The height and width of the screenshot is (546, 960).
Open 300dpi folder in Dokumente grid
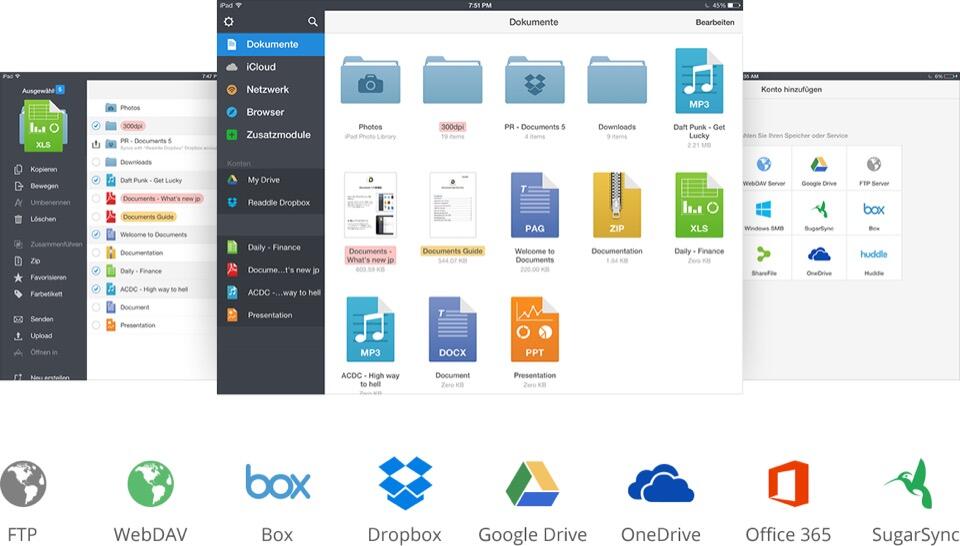click(452, 80)
